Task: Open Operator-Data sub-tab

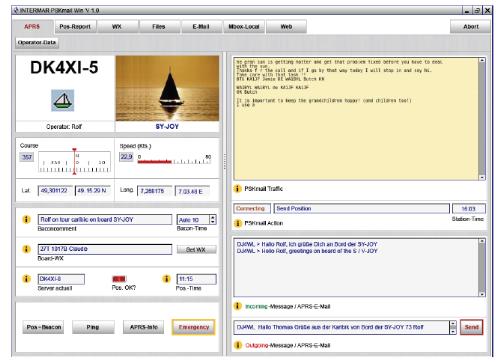Action: pyautogui.click(x=37, y=42)
